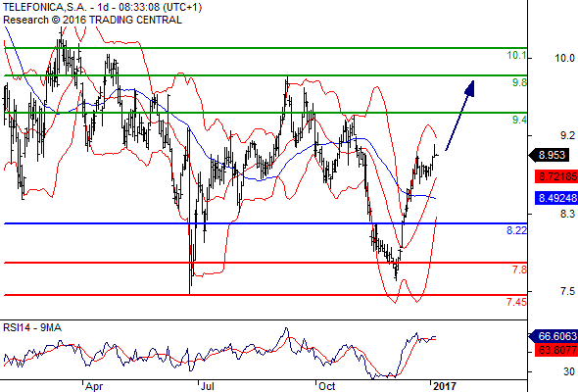Select the current price tag 8.953
Viewport: 578px width, 392px height.
coord(549,155)
